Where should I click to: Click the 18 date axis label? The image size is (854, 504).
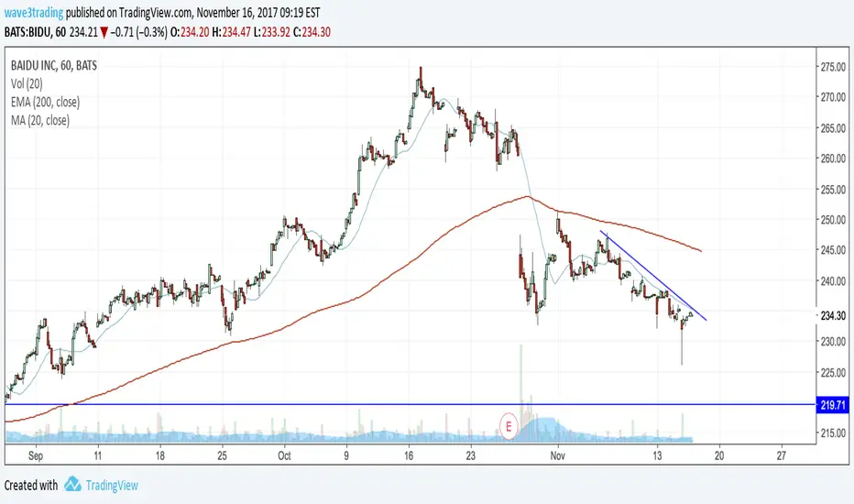[x=159, y=455]
